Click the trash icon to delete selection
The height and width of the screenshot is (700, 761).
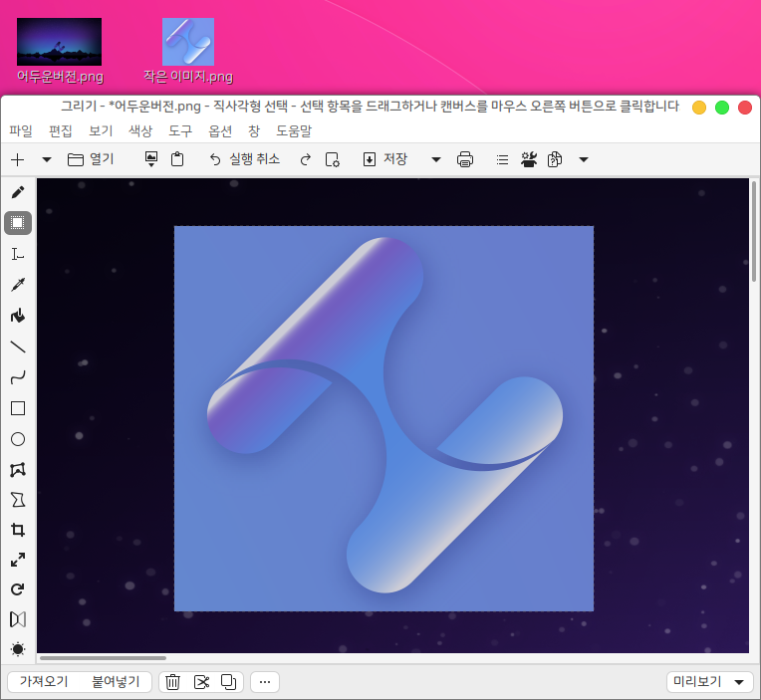point(172,682)
